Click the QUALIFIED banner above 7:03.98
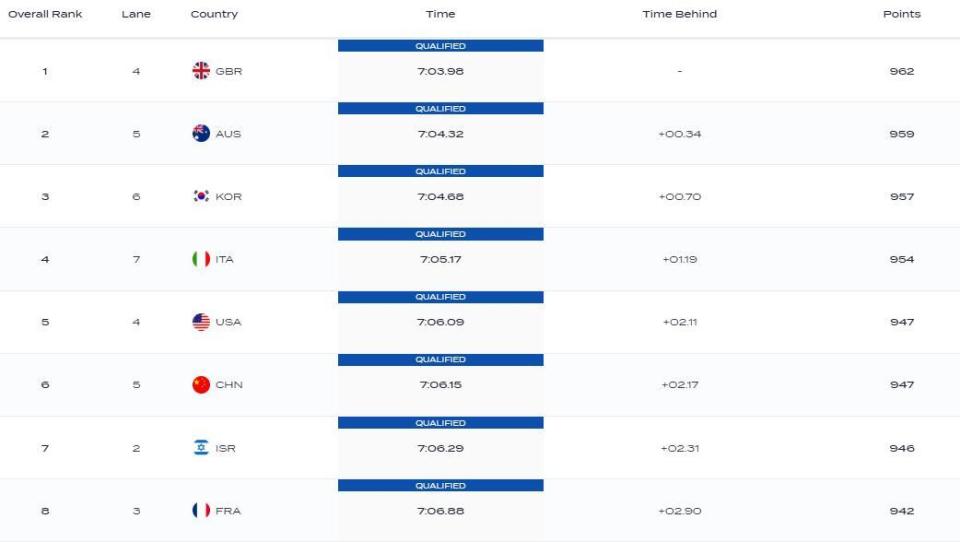960x542 pixels. point(440,46)
